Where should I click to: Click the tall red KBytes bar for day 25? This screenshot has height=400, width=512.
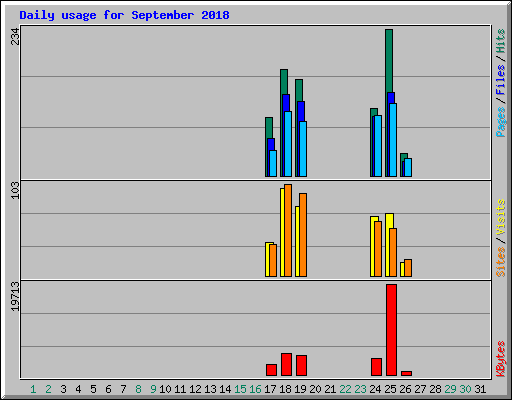[391, 330]
